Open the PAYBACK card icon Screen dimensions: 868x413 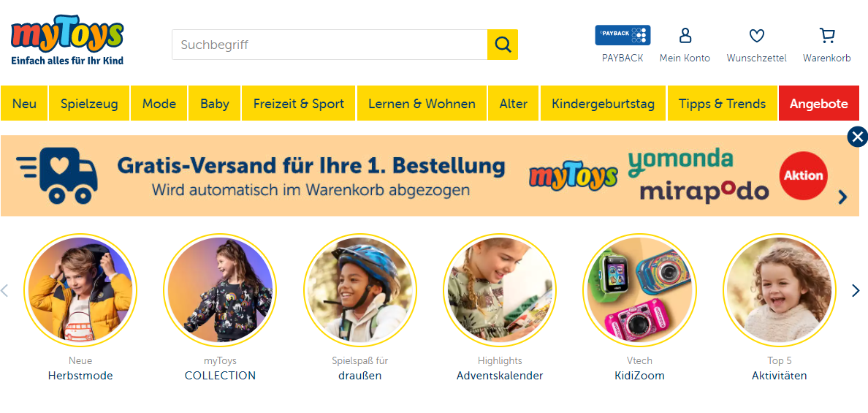[623, 35]
